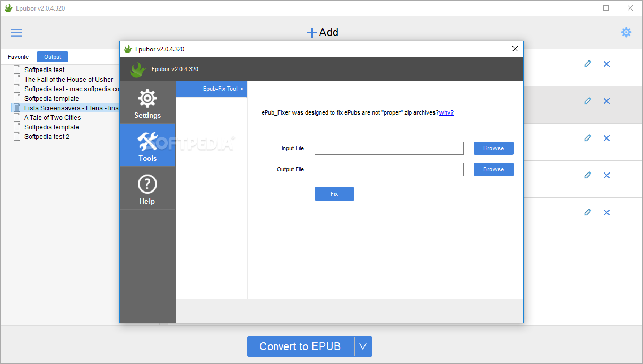Select 'Softpedia test - mac.softpedia' entry
This screenshot has width=643, height=364.
72,89
